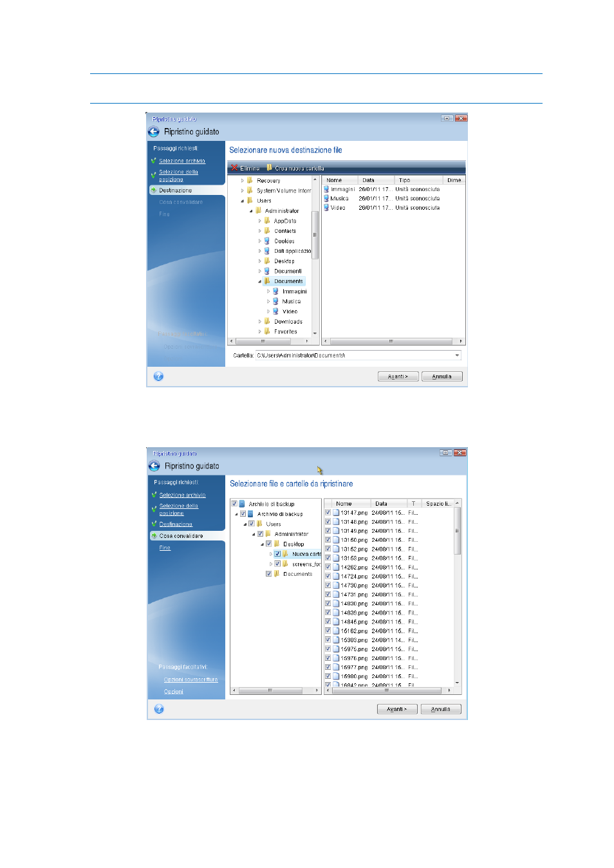Click the Downloads folder icon
This screenshot has height=868, width=614.
tap(267, 321)
